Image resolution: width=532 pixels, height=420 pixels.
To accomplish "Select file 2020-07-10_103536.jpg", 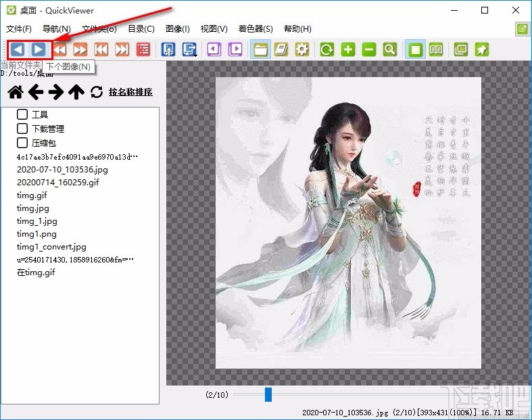I will pyautogui.click(x=62, y=170).
